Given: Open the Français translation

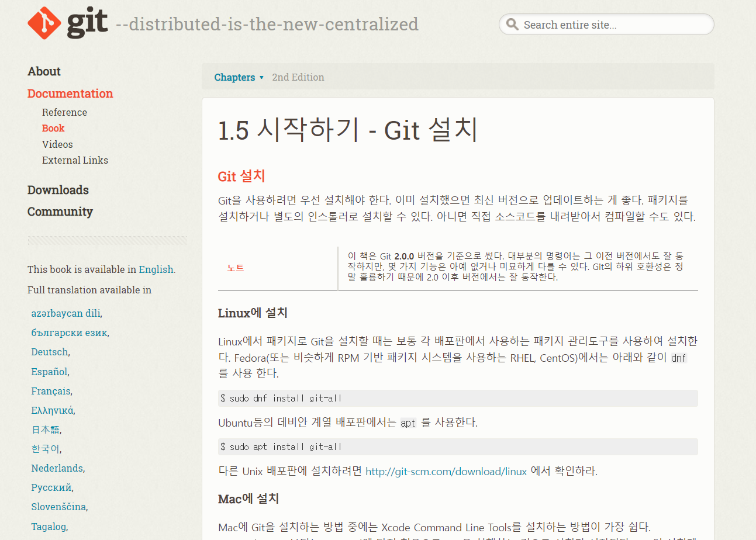Looking at the screenshot, I should (51, 391).
